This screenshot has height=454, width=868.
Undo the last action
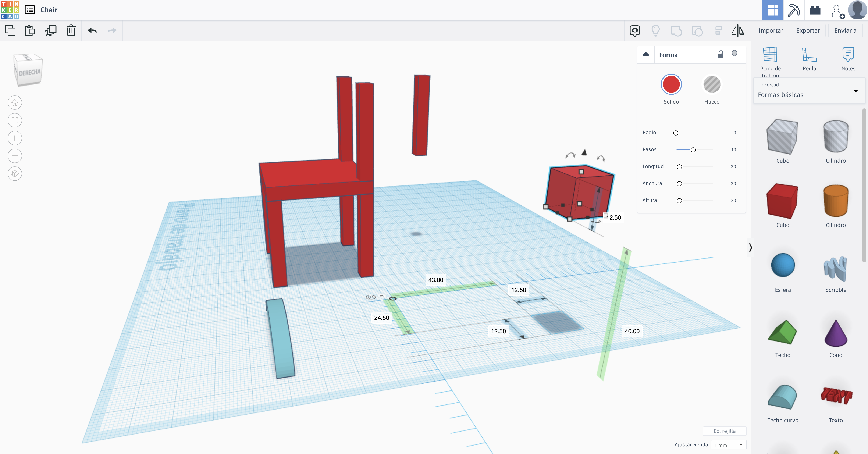[92, 31]
